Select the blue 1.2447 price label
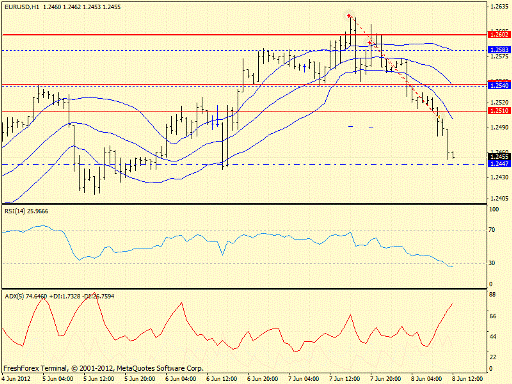This screenshot has width=512, height=384. tap(499, 164)
